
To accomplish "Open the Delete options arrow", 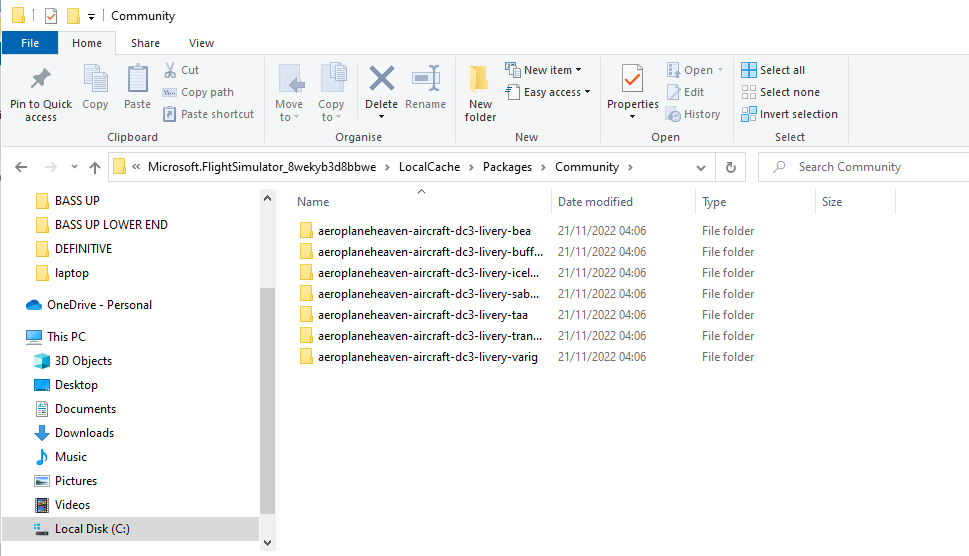I will 381,117.
